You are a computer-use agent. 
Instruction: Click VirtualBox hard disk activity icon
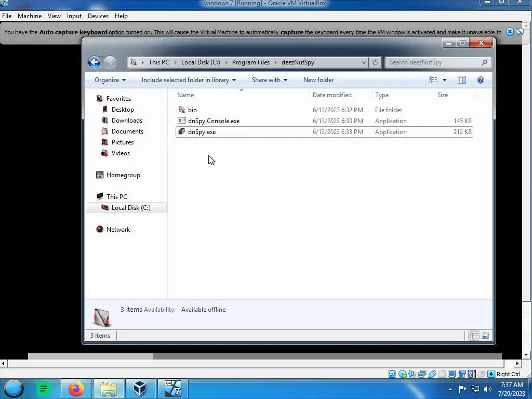pos(392,374)
